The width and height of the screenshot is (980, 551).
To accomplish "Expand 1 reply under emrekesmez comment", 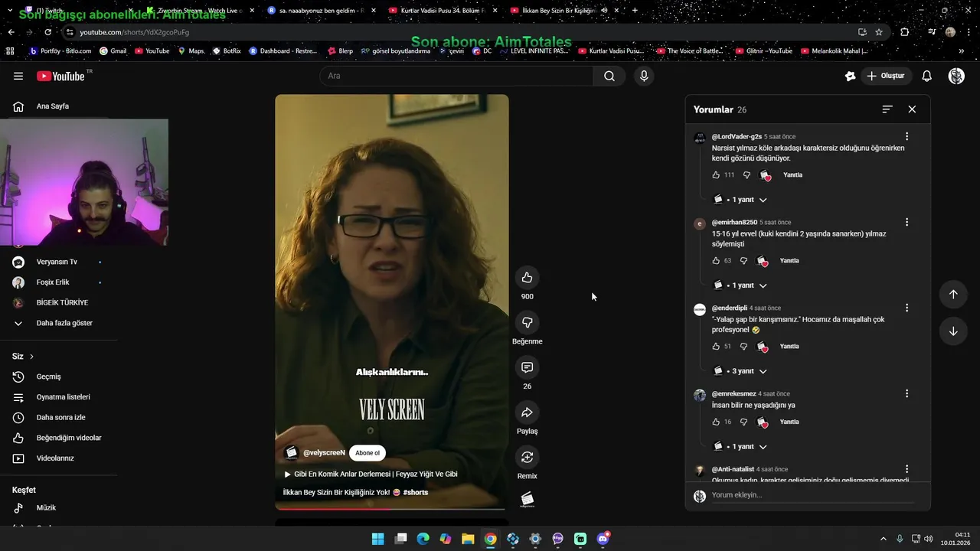I will coord(740,446).
